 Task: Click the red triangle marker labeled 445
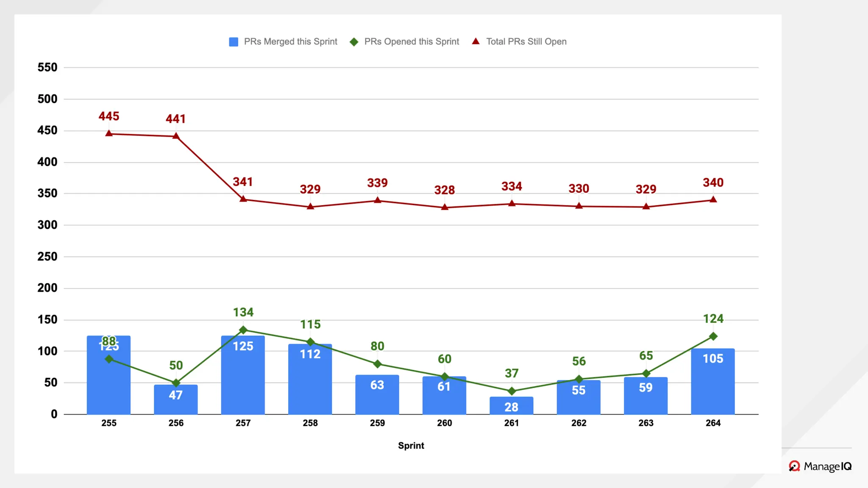coord(109,133)
